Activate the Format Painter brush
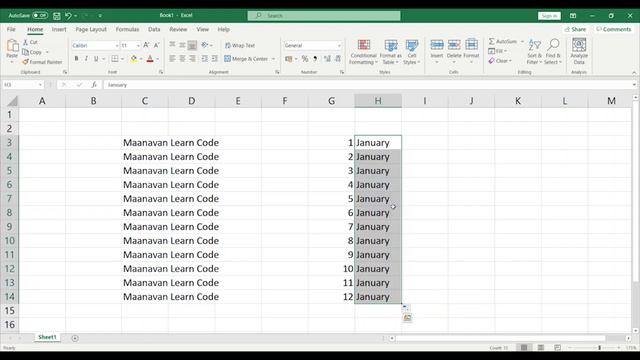The height and width of the screenshot is (360, 640). [25, 62]
